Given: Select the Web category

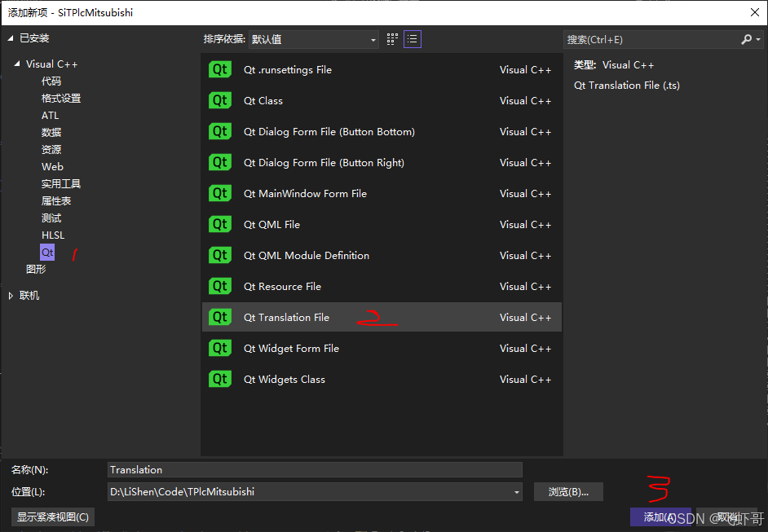Looking at the screenshot, I should (x=52, y=166).
